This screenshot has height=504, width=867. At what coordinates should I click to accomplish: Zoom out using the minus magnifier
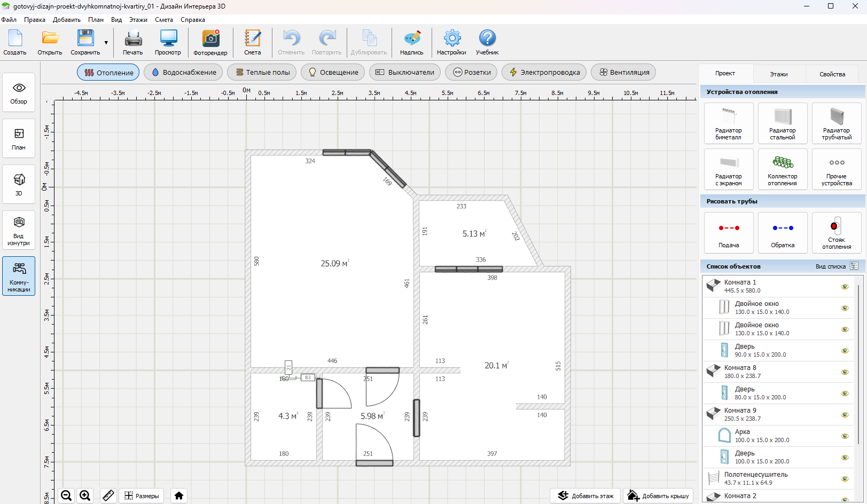[x=66, y=495]
